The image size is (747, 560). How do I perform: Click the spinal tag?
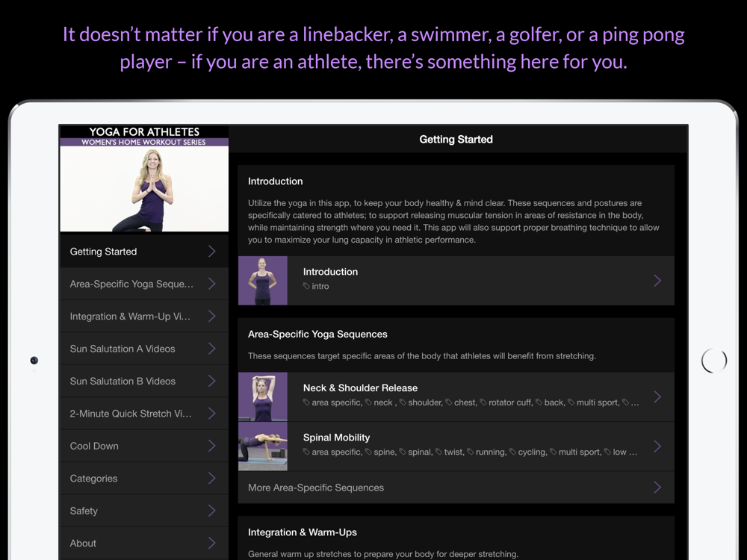tap(416, 452)
